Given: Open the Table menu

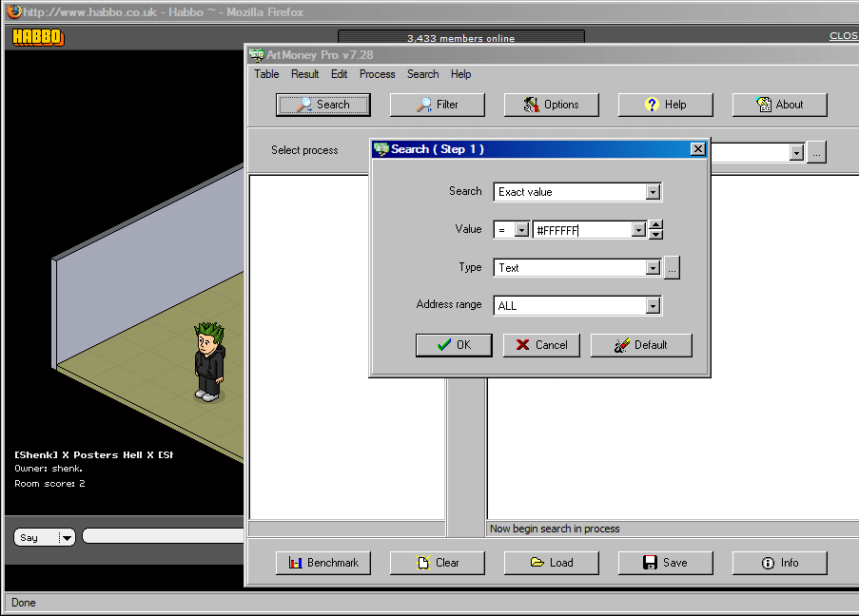Looking at the screenshot, I should (266, 74).
